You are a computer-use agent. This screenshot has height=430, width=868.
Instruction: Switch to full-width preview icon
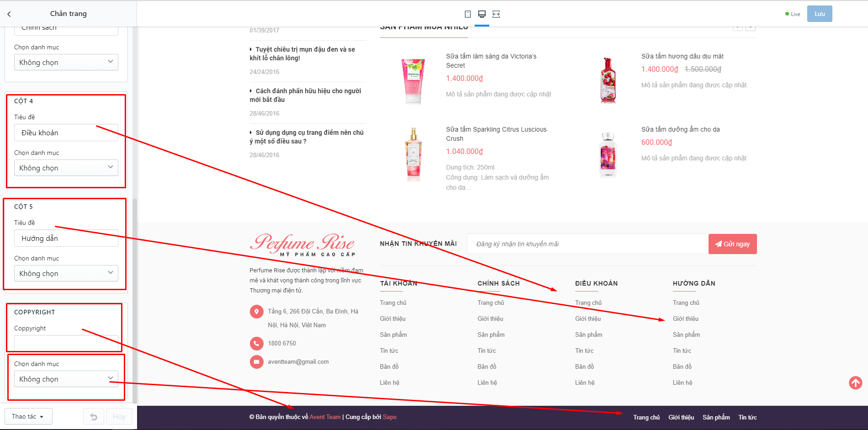point(496,14)
